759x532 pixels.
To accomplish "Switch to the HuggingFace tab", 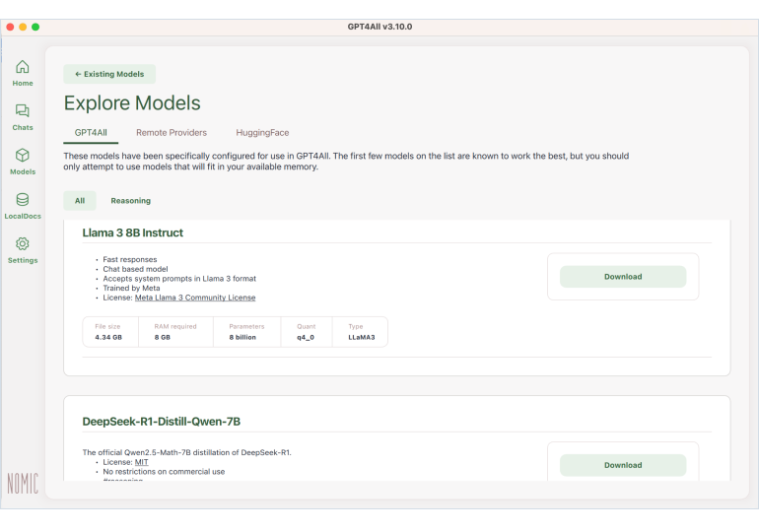I will pyautogui.click(x=262, y=133).
